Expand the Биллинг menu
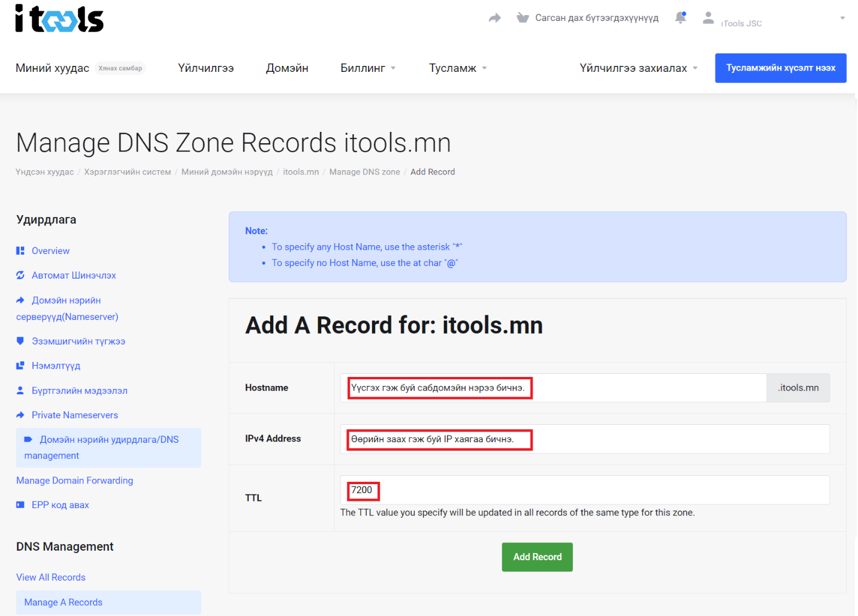Screen dimensions: 858x616 [368, 68]
